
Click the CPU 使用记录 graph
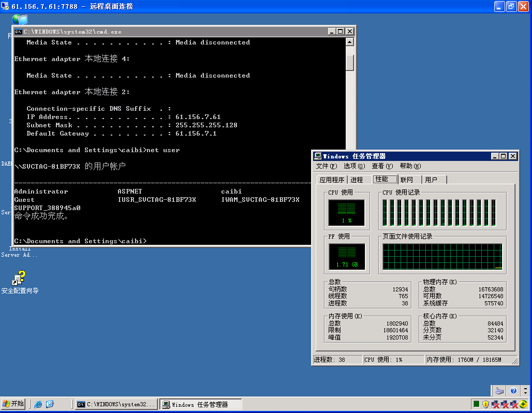(x=439, y=213)
